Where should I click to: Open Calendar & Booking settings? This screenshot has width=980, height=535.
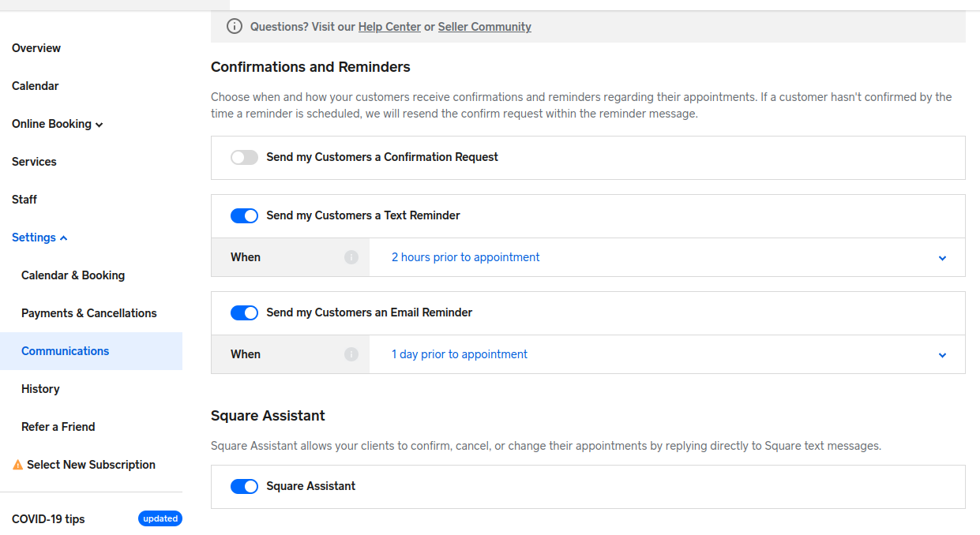click(73, 275)
